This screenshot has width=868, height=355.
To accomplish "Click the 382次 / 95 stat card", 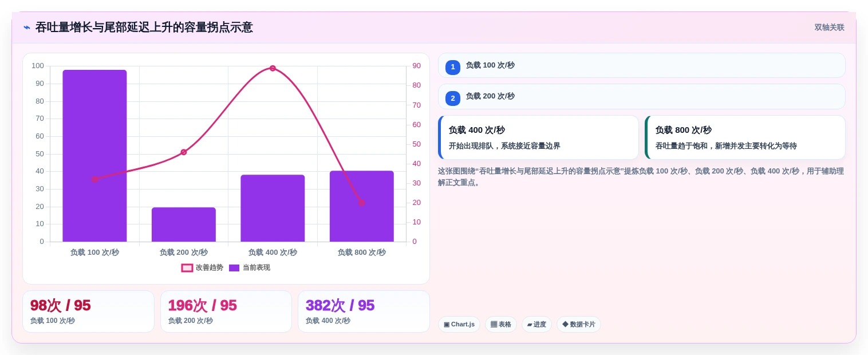I will tap(364, 311).
